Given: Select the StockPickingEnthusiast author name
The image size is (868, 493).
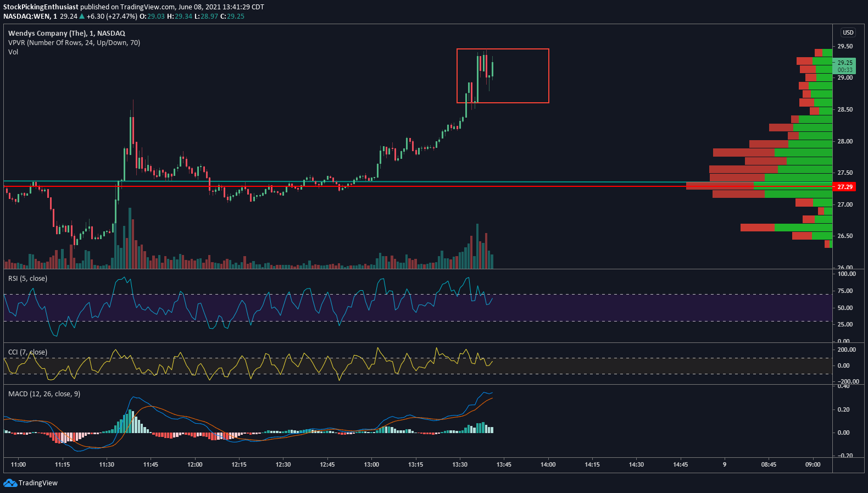Looking at the screenshot, I should point(41,7).
